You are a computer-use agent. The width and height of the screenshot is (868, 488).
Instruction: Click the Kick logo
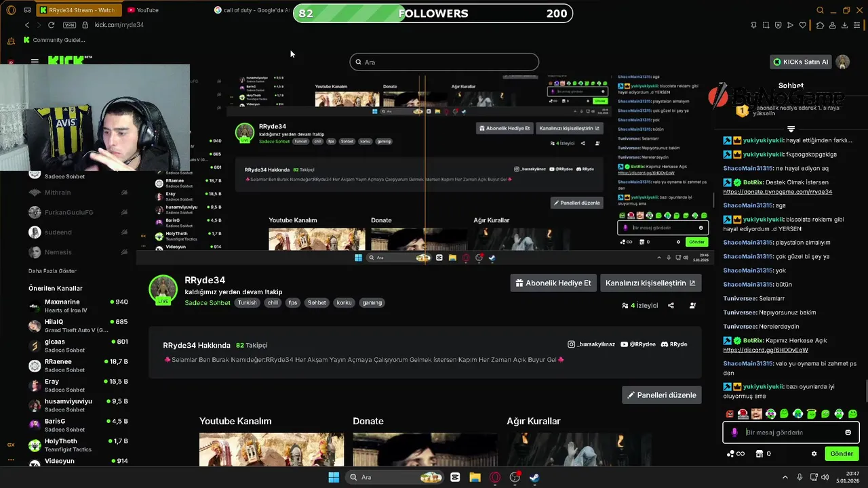[x=71, y=60]
